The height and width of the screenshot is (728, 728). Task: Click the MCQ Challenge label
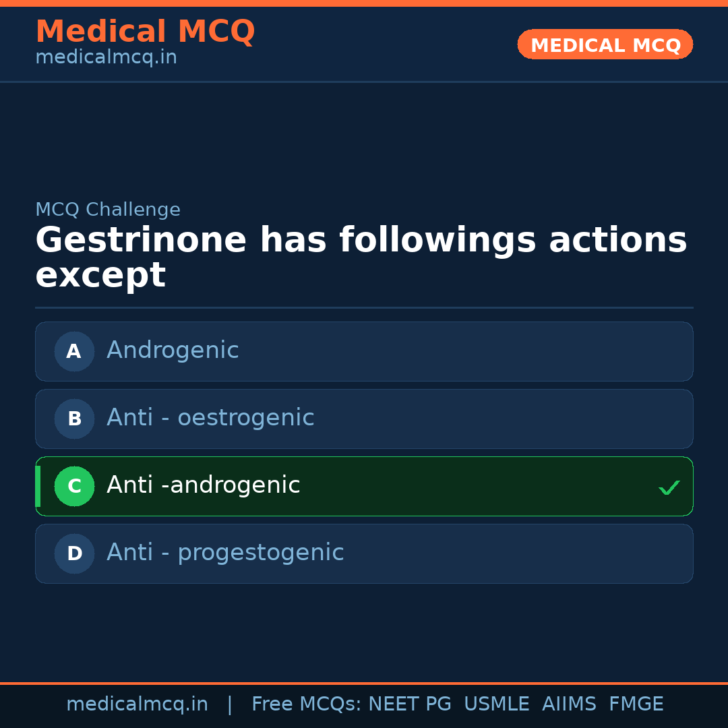(x=108, y=210)
